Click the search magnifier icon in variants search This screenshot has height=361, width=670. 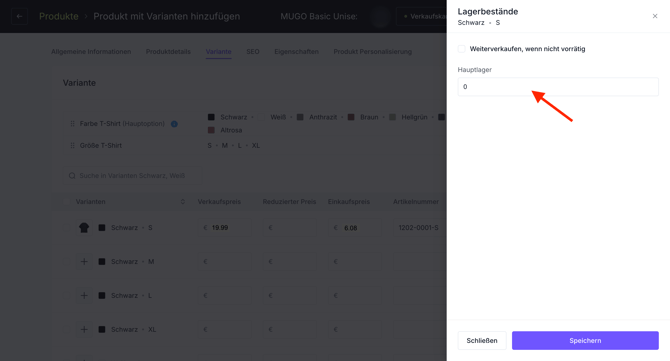click(72, 176)
